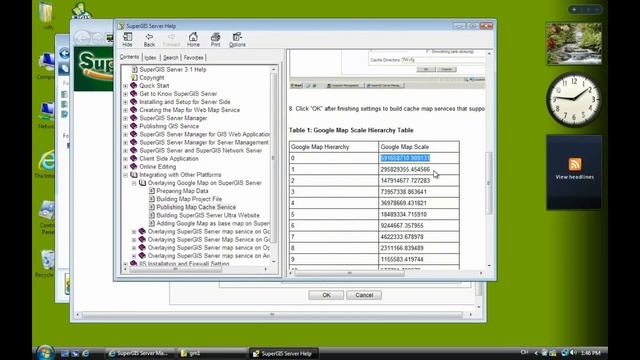Image resolution: width=640 pixels, height=360 pixels.
Task: Go Back in help viewer
Action: click(149, 40)
